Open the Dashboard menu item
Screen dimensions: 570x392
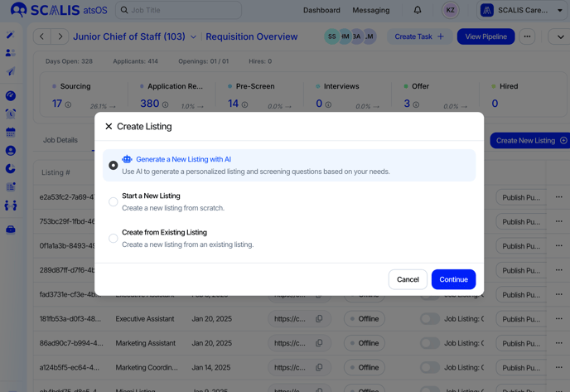tap(321, 11)
